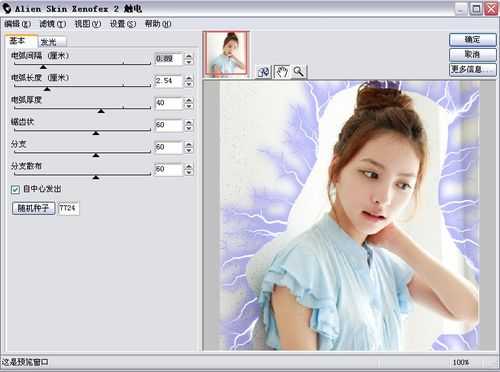Click the 电弧厚度 label

pos(26,100)
